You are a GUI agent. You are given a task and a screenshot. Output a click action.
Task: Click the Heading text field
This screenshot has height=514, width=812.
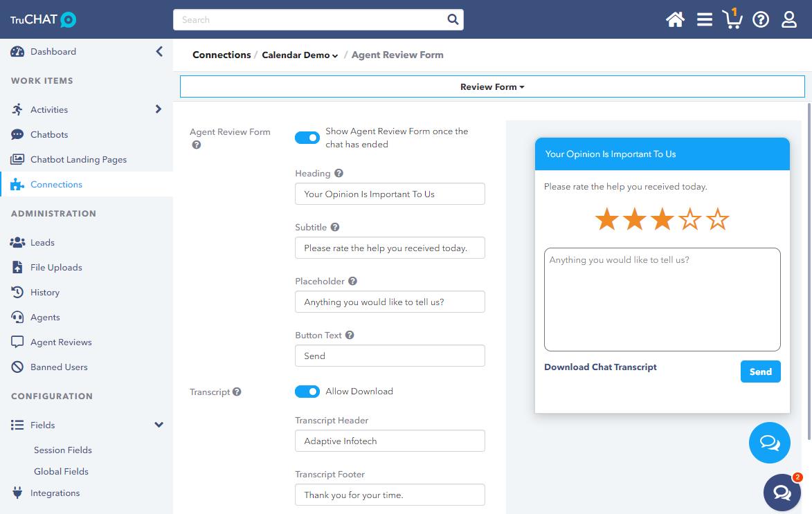tap(390, 194)
